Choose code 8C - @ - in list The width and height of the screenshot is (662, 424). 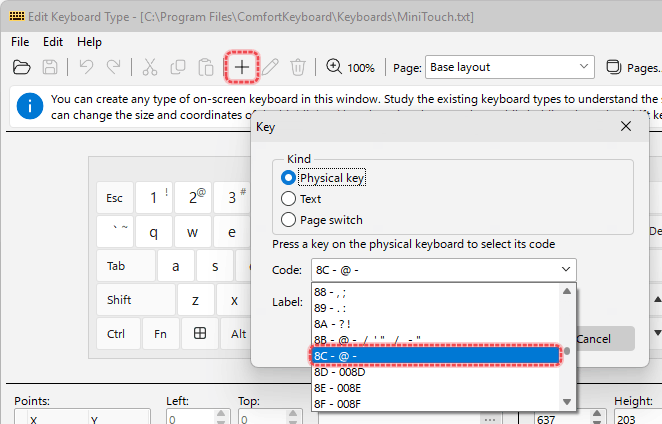pyautogui.click(x=435, y=356)
